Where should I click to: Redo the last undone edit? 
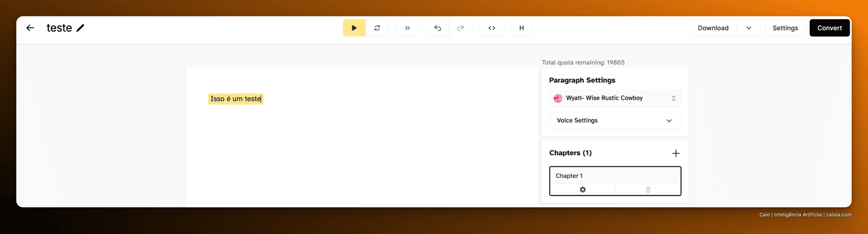tap(461, 28)
